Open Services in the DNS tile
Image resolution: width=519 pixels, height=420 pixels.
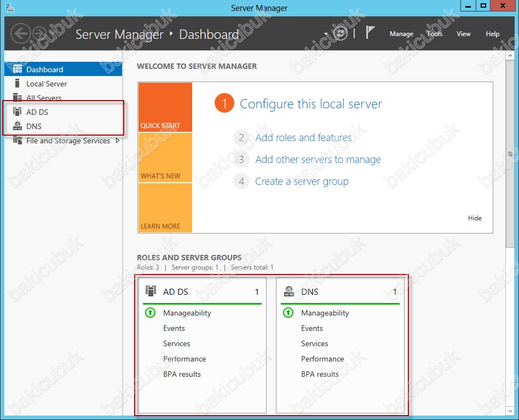[x=314, y=343]
